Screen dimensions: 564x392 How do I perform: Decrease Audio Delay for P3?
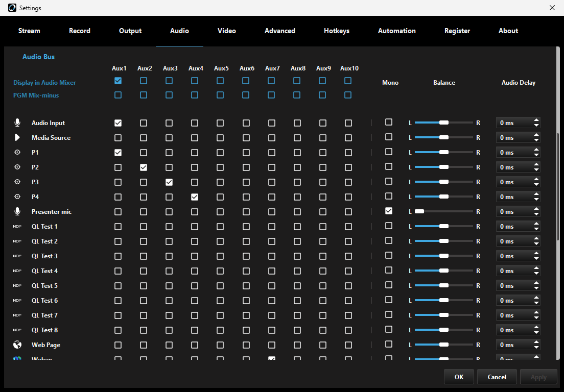[x=536, y=185]
